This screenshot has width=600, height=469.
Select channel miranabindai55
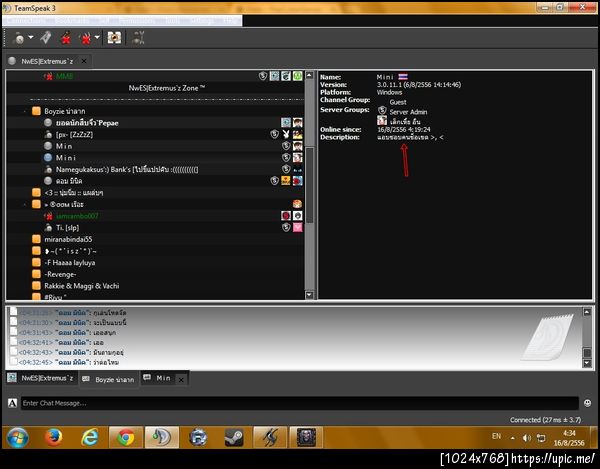tap(68, 239)
